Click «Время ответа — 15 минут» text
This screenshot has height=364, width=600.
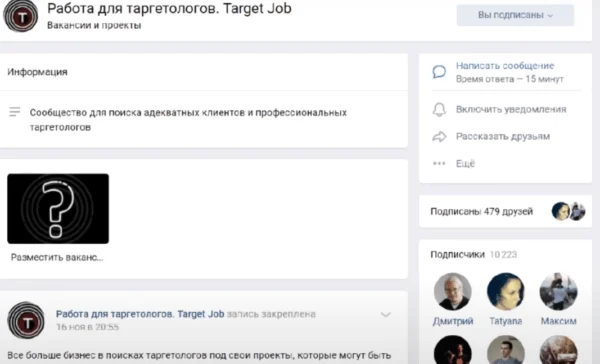coord(510,79)
